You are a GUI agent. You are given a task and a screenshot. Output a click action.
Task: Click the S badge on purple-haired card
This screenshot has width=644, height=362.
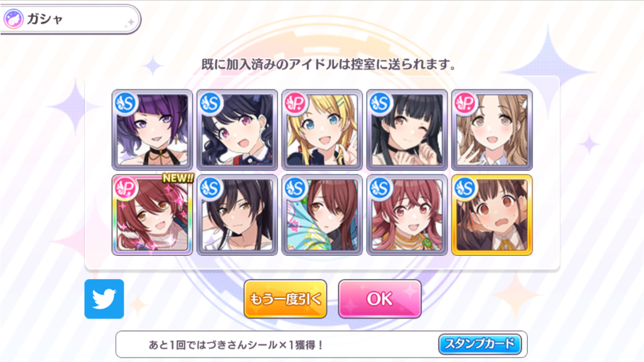click(x=126, y=103)
